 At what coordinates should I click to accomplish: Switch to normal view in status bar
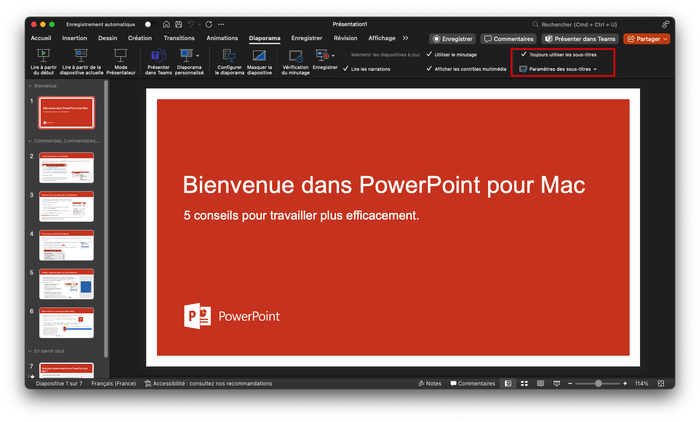[x=508, y=383]
